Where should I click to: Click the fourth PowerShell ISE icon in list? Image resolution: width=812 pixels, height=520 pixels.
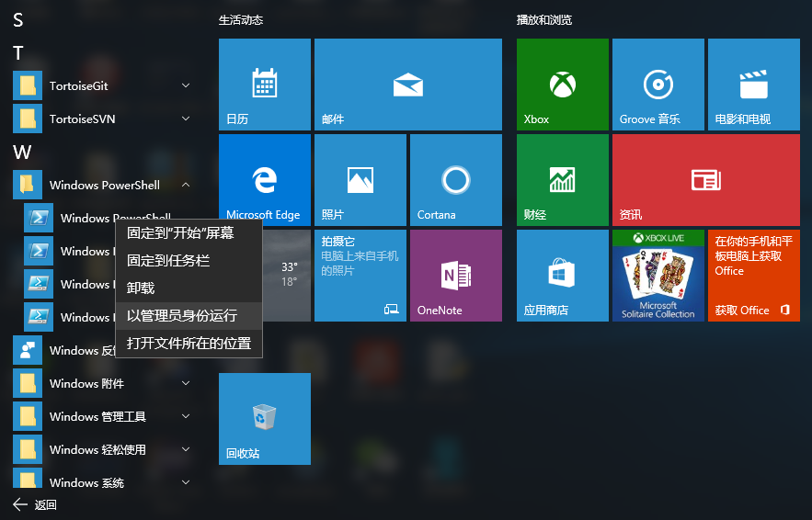pos(39,317)
